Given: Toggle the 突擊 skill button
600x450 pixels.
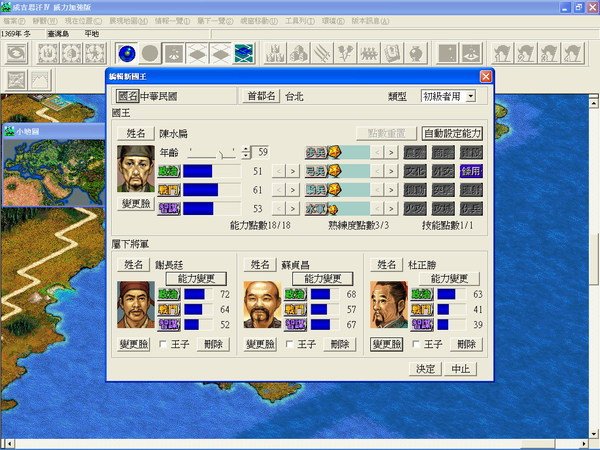Looking at the screenshot, I should pos(443,190).
